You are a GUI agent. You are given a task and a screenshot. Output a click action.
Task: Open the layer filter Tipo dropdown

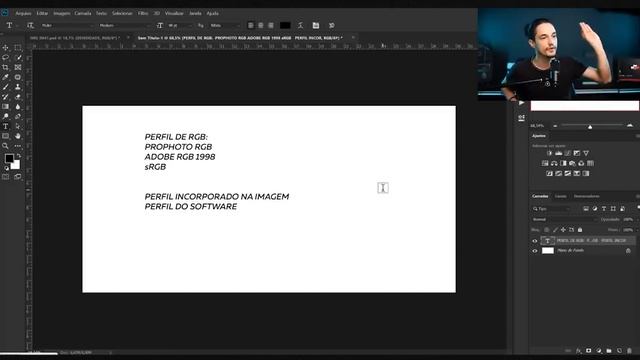(551, 209)
